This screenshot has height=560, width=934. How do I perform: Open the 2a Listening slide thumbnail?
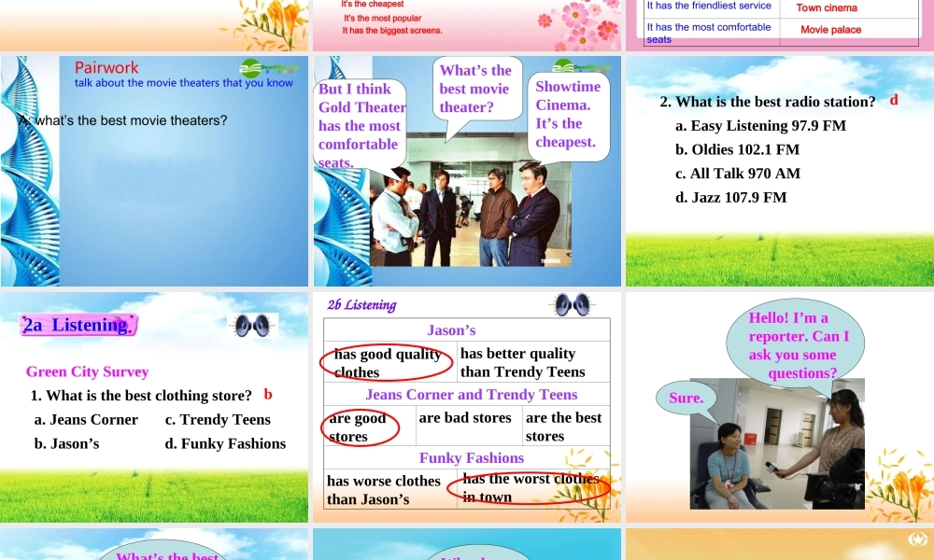click(154, 407)
